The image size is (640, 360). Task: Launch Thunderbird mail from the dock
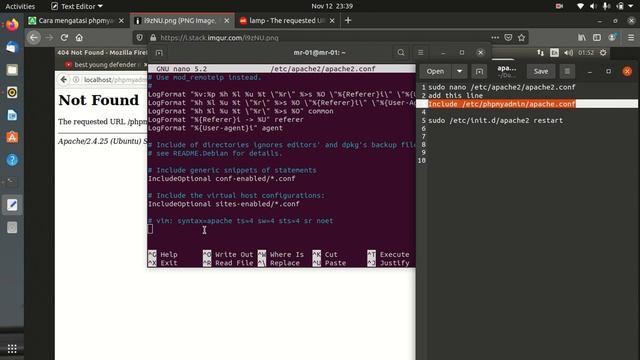coord(12,47)
